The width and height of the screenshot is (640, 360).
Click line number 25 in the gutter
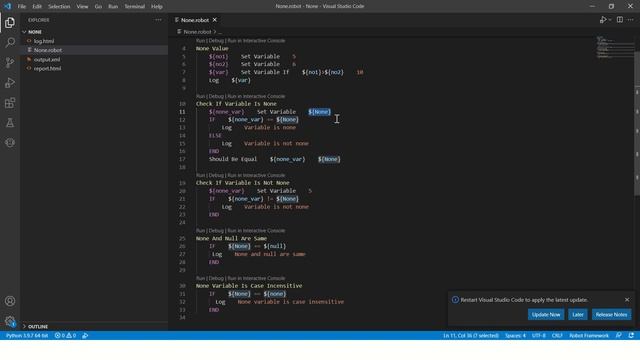click(x=182, y=238)
